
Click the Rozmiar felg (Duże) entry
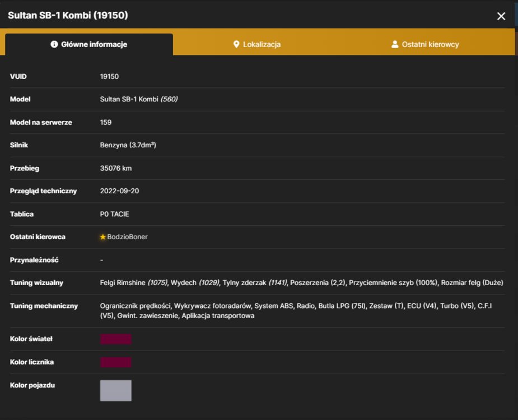[472, 283]
